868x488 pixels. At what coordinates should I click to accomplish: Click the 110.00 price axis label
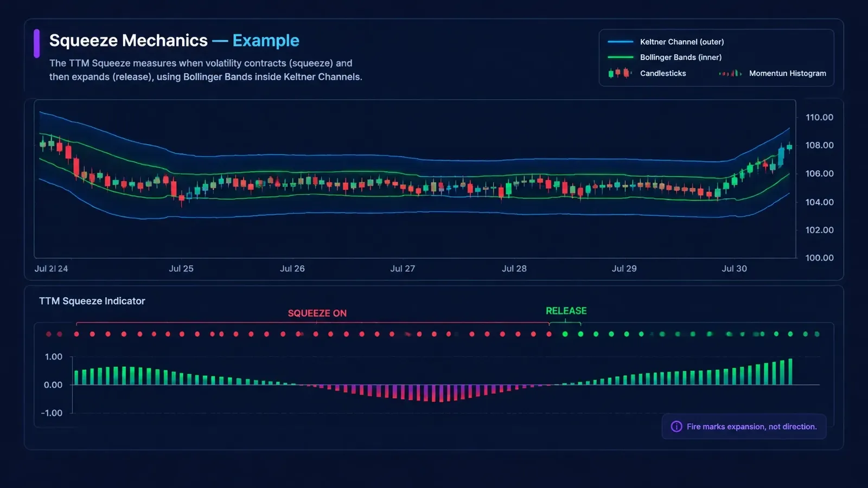(x=819, y=117)
